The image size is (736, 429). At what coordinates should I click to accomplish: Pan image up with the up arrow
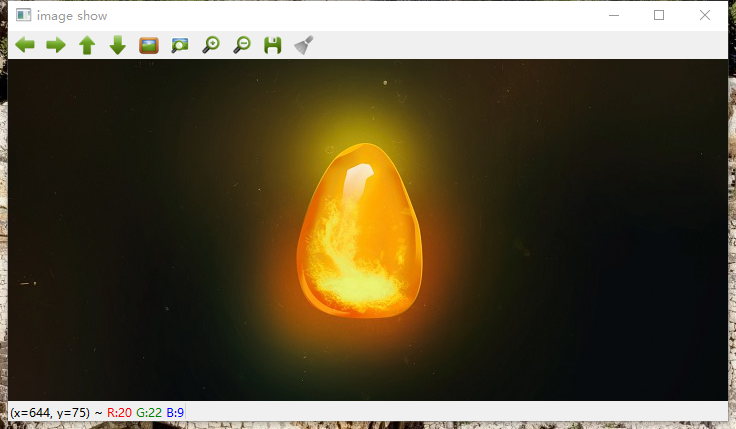[87, 45]
